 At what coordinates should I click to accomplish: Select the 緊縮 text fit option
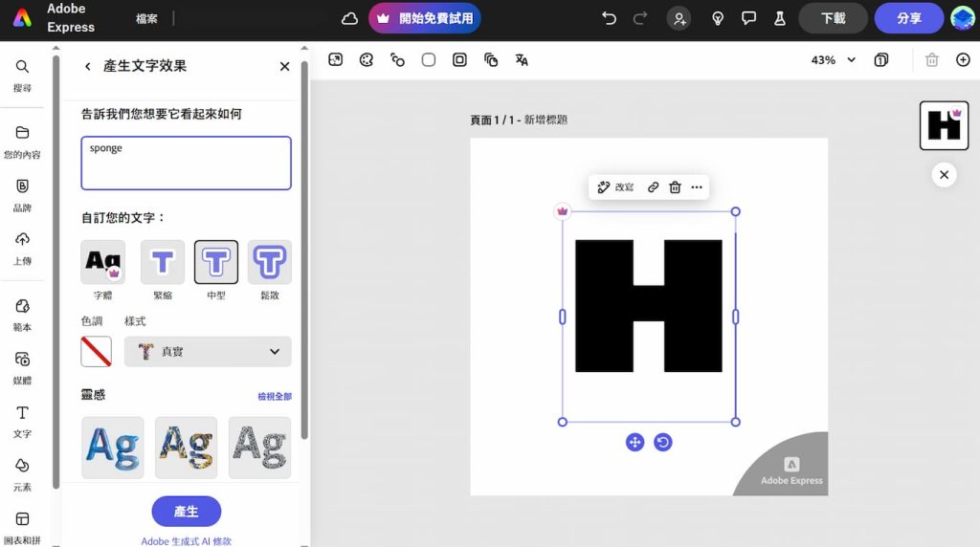tap(163, 262)
